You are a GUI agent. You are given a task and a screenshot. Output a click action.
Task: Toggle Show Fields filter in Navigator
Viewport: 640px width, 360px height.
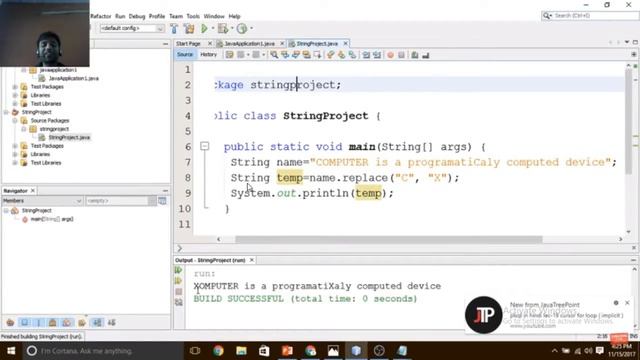tap(25, 323)
